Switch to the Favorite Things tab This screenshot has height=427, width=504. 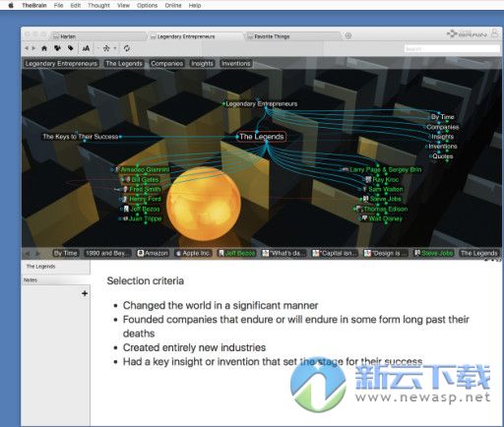coord(292,36)
